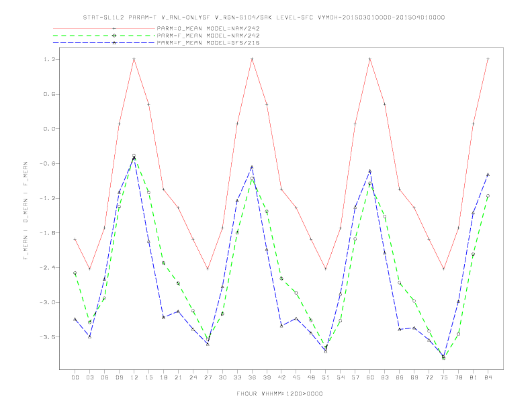Click x-axis forecast hour label 33

click(x=237, y=377)
